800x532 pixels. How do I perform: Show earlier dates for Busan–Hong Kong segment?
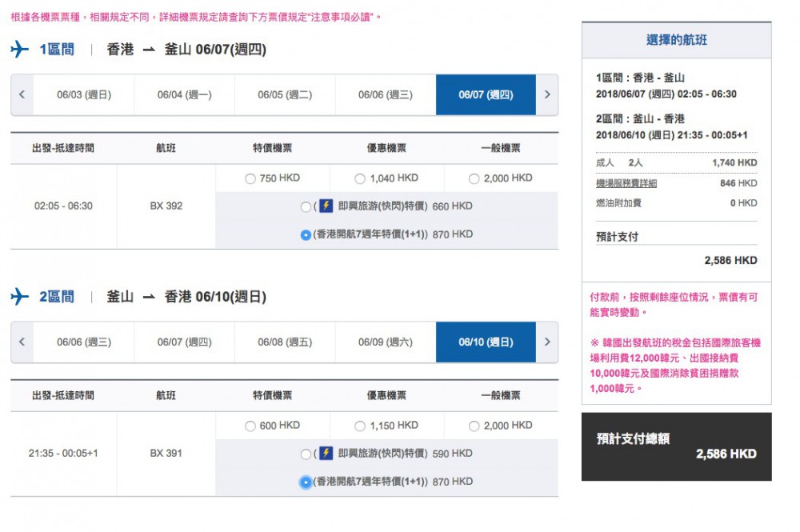22,342
